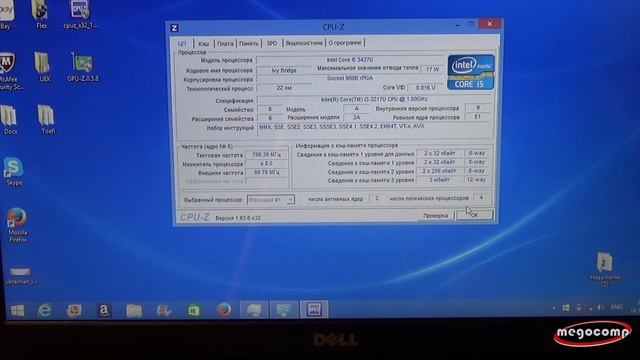The image size is (640, 360).
Task: Open File Explorer in the taskbar
Action: 134,311
